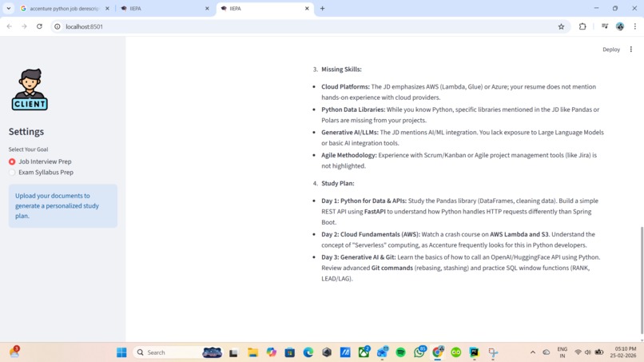The width and height of the screenshot is (644, 362).
Task: Open Duolingo from the taskbar
Action: click(x=456, y=352)
